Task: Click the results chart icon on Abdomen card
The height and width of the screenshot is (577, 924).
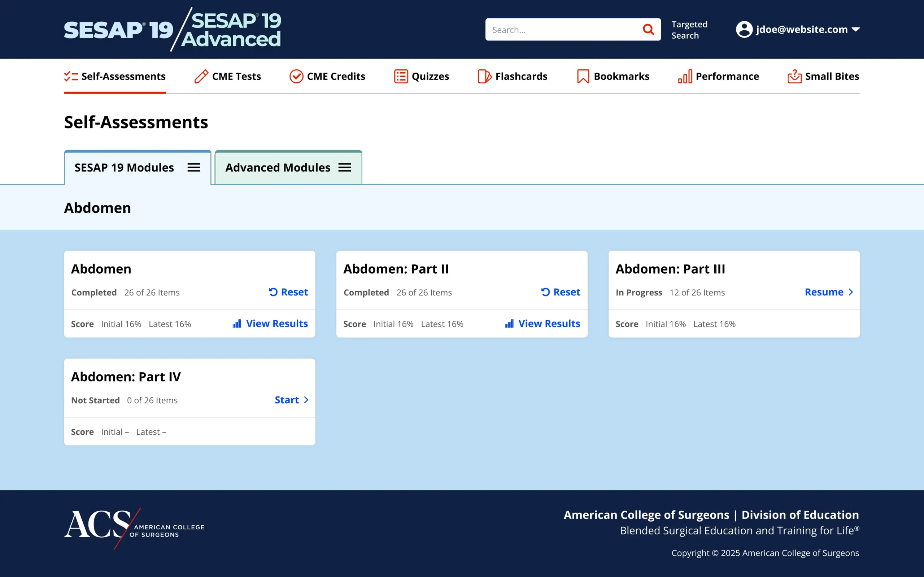Action: click(237, 324)
